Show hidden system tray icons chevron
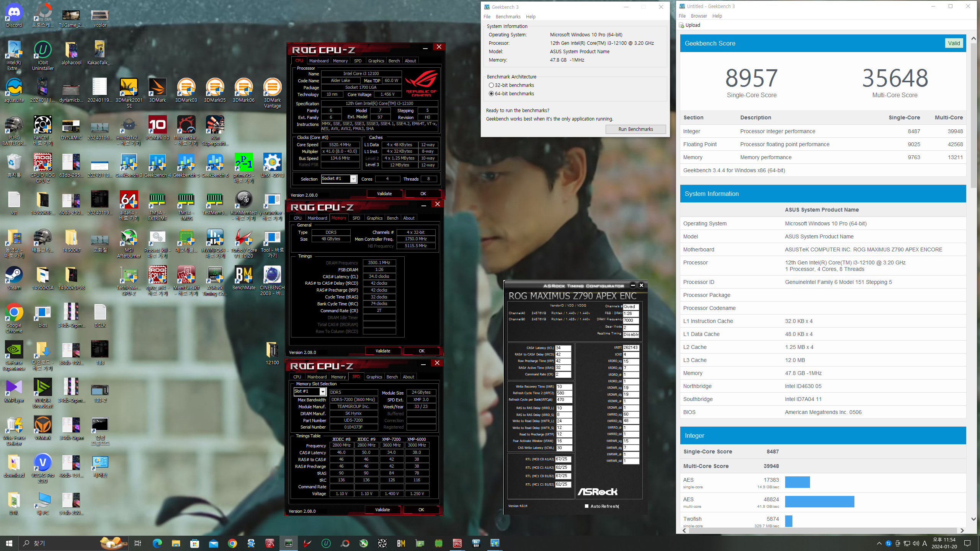The height and width of the screenshot is (551, 980). [x=879, y=543]
